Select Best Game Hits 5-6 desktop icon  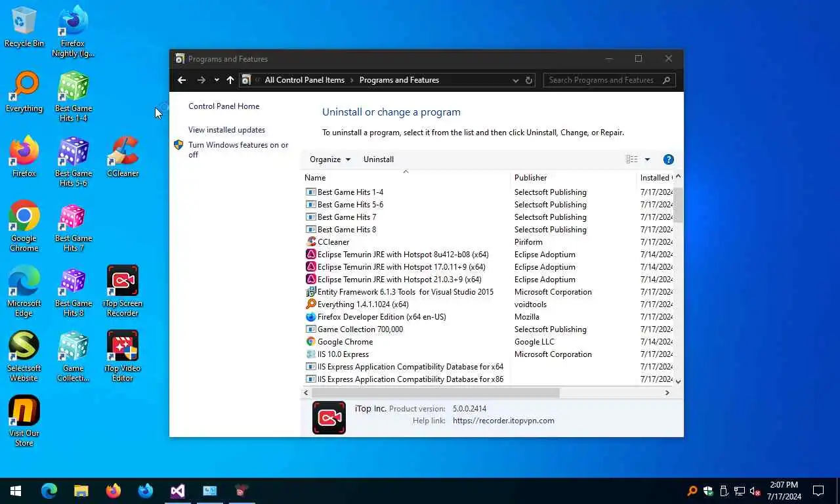click(x=73, y=161)
